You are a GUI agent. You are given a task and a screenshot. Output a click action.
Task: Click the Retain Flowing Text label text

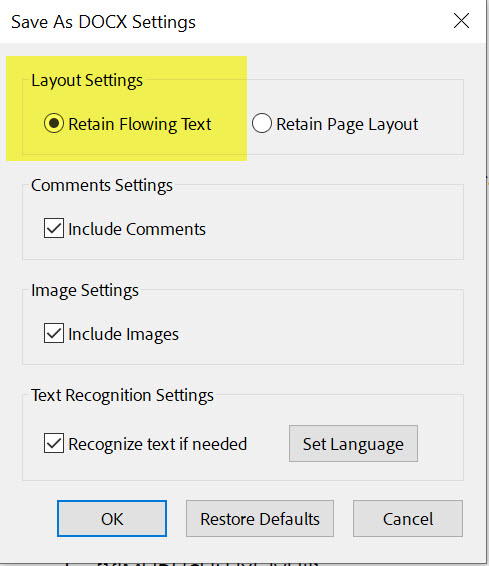(140, 125)
